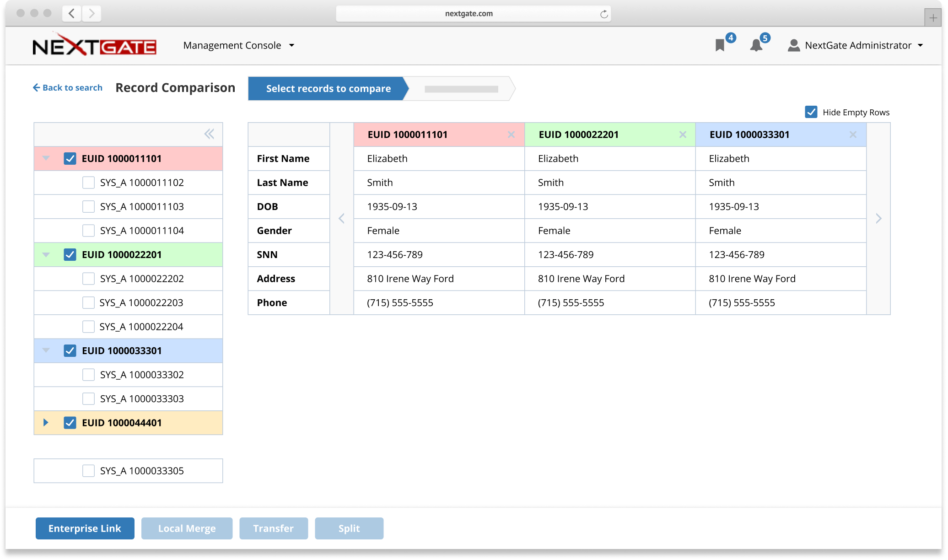Check SYS_A 1000022202 checkbox
Image resolution: width=948 pixels, height=560 pixels.
pyautogui.click(x=88, y=279)
